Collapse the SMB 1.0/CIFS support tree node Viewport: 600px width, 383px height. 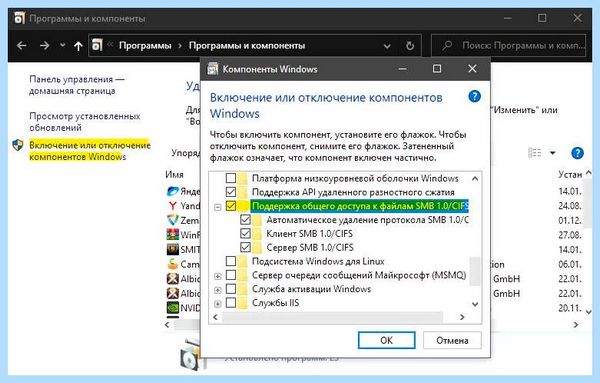[217, 207]
